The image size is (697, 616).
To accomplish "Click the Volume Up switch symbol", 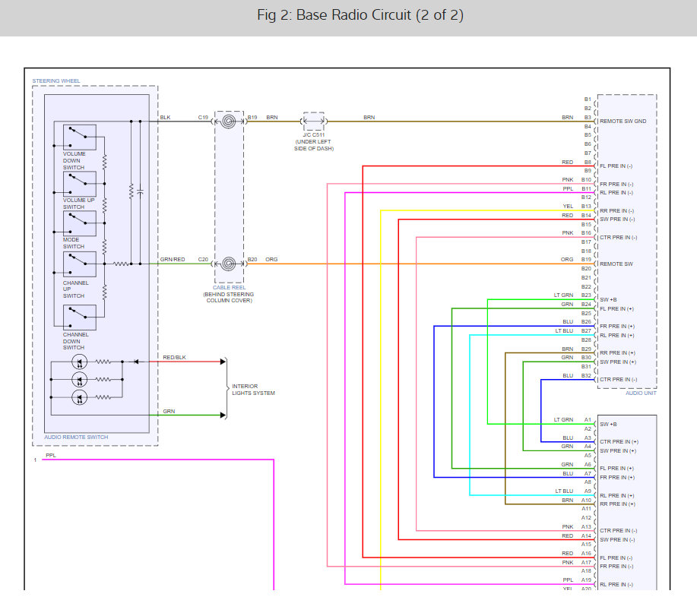I will click(x=80, y=184).
